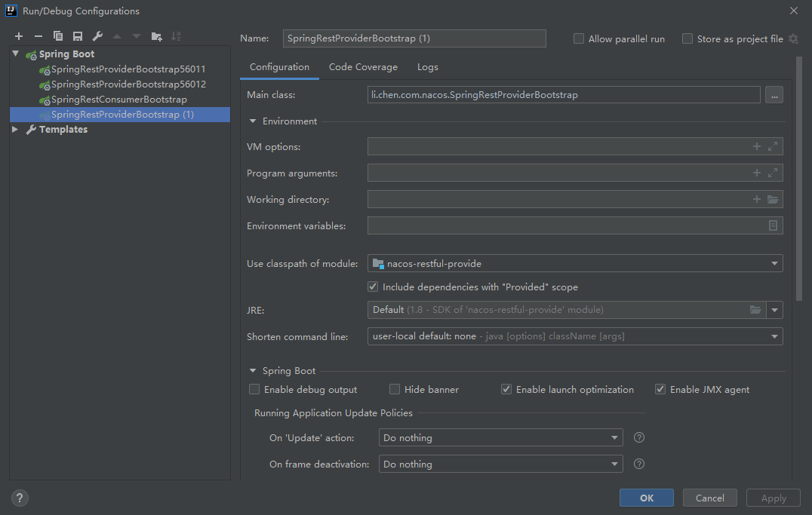The height and width of the screenshot is (515, 812).
Task: Browse for JRE folder
Action: pyautogui.click(x=755, y=310)
